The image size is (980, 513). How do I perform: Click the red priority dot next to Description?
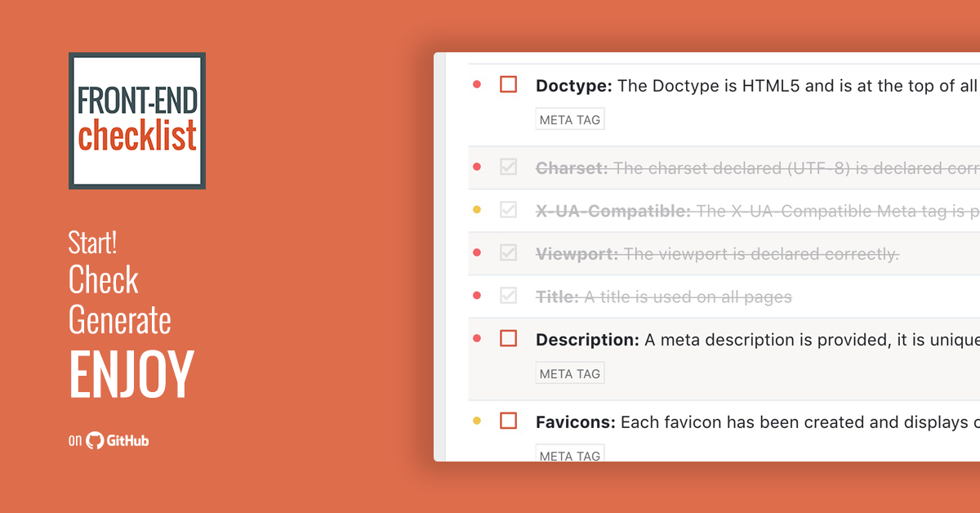[477, 337]
